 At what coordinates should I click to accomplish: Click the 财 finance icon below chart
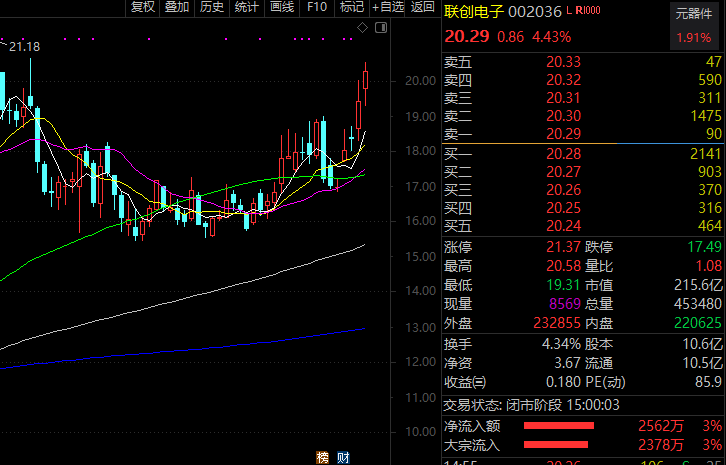pyautogui.click(x=342, y=457)
